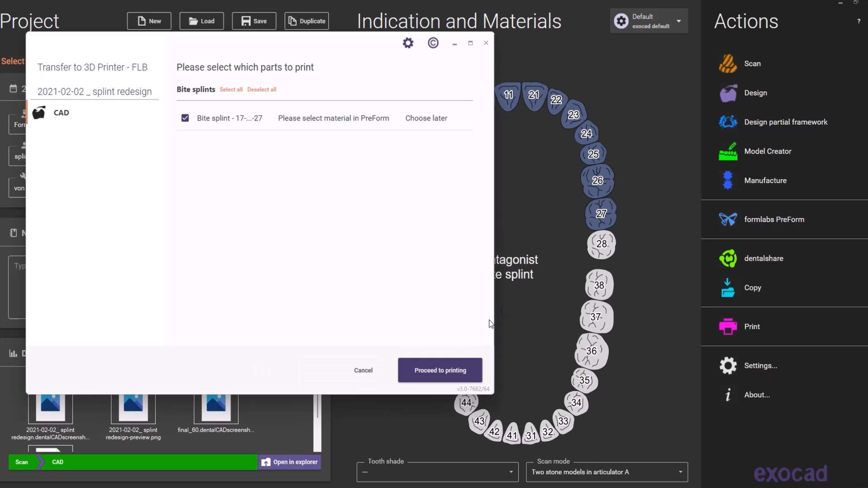Click the pink Print icon
Image resolution: width=868 pixels, height=488 pixels.
[728, 327]
